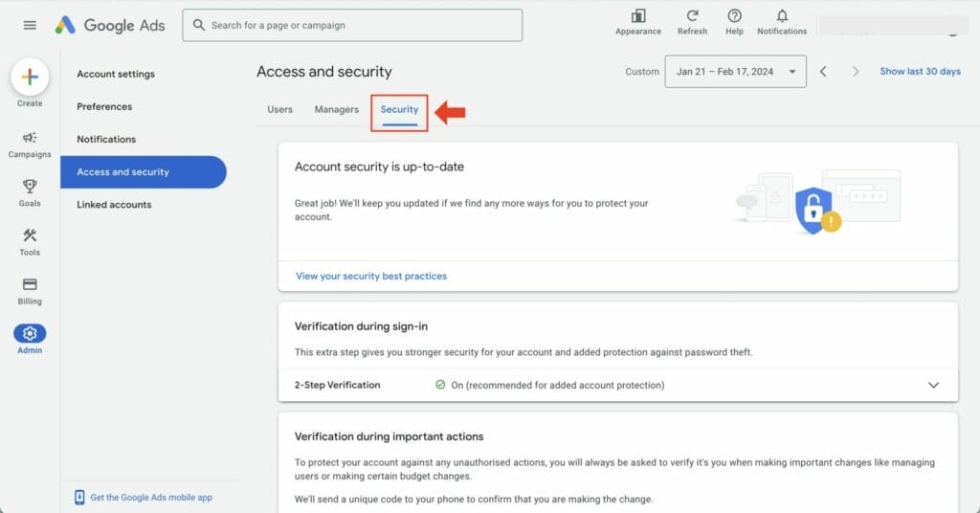Open the Billing card icon
Image resolution: width=980 pixels, height=513 pixels.
point(30,284)
